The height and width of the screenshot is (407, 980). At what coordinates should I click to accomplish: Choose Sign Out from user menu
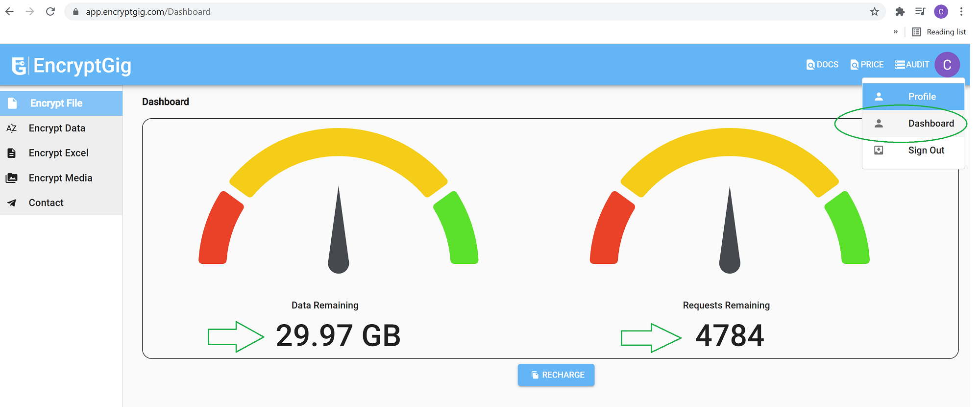[913, 151]
